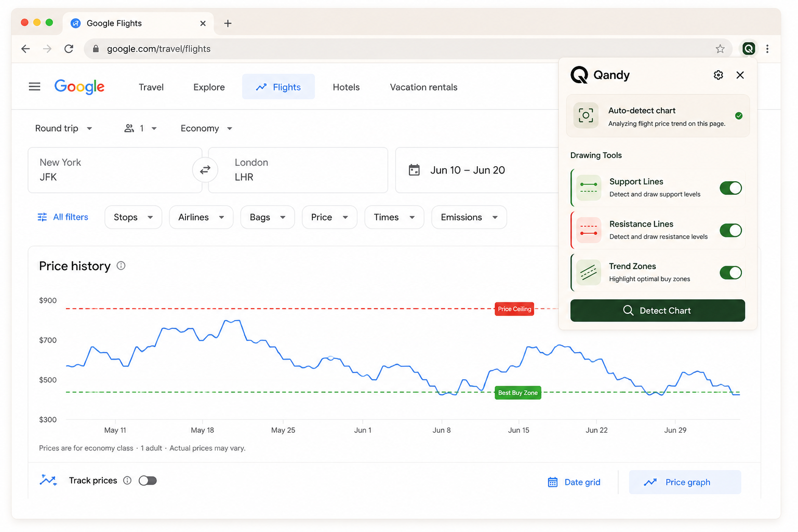This screenshot has height=532, width=798.
Task: Go to the Vacation rentals tab
Action: point(423,87)
